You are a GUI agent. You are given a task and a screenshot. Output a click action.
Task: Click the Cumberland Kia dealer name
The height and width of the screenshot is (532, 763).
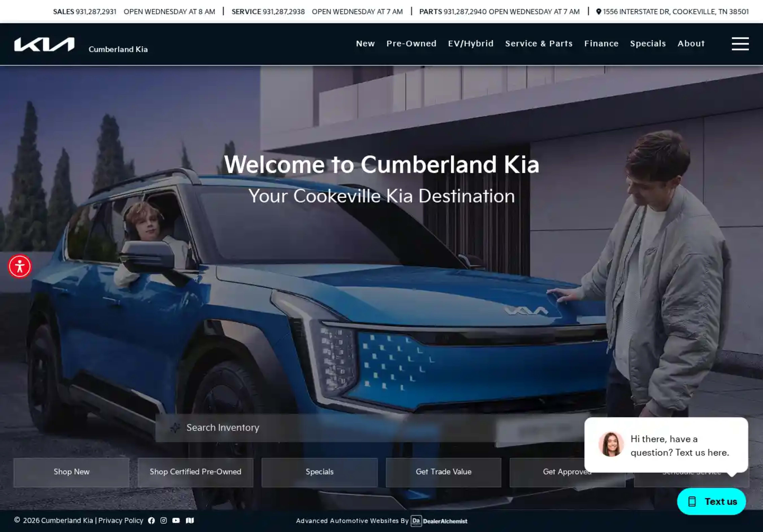click(x=118, y=49)
